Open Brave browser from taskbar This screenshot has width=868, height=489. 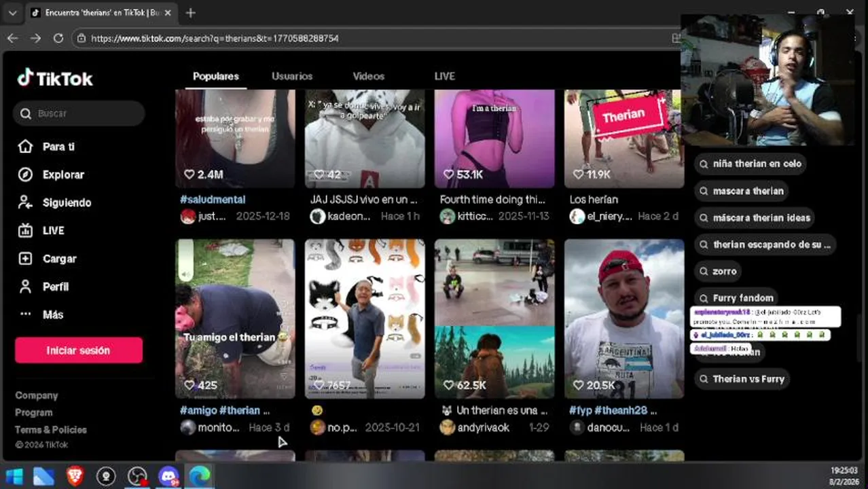coord(75,476)
